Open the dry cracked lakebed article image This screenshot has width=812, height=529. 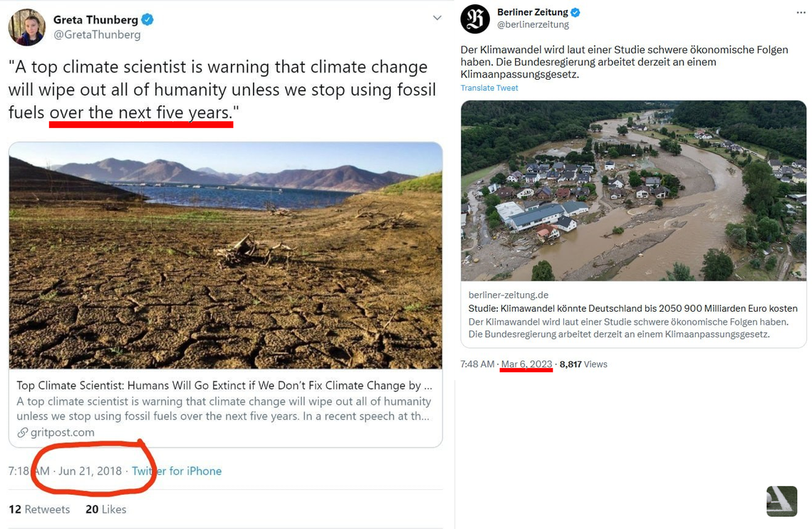pyautogui.click(x=225, y=255)
